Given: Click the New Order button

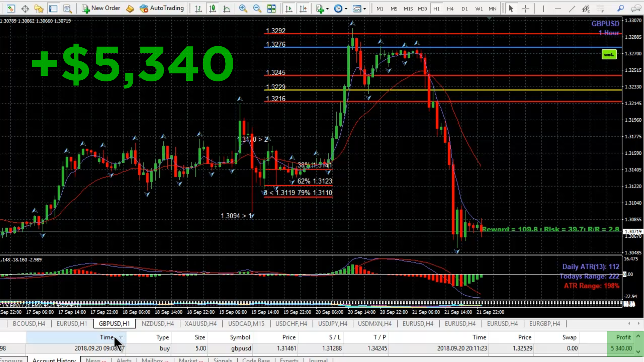Looking at the screenshot, I should click(101, 8).
